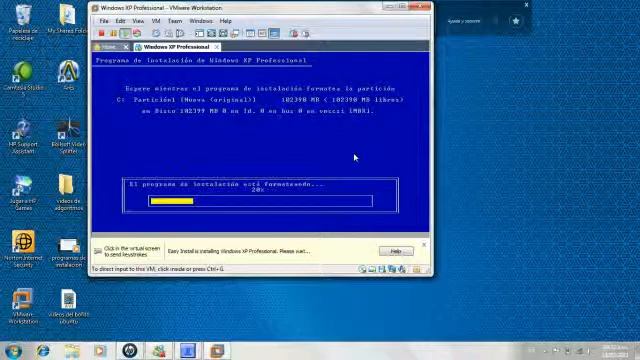Select the Ares desktop icon
Screen dimensions: 640x360
click(69, 76)
